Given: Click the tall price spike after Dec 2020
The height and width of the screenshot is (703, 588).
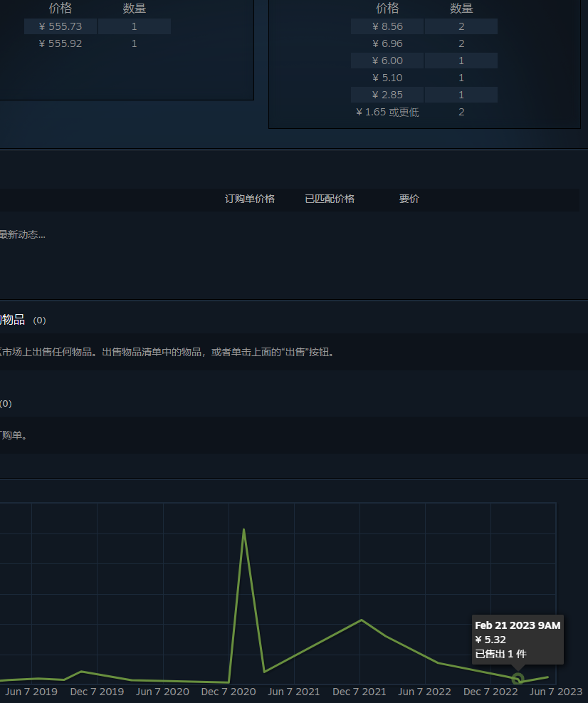Looking at the screenshot, I should click(x=244, y=530).
